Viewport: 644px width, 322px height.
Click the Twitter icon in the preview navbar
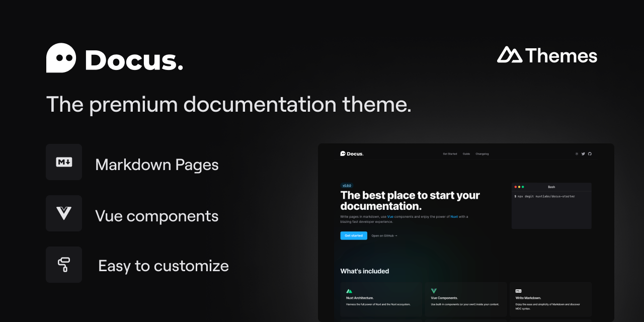tap(583, 153)
